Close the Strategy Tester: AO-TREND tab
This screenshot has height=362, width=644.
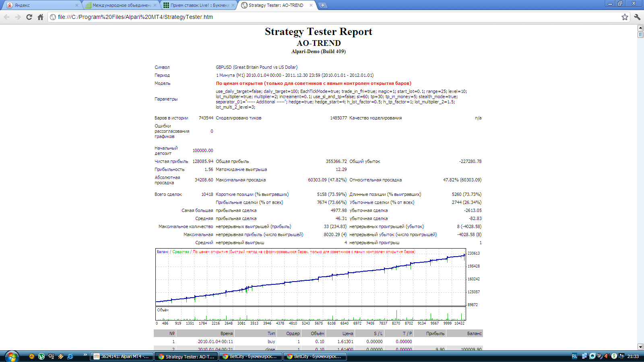[311, 5]
